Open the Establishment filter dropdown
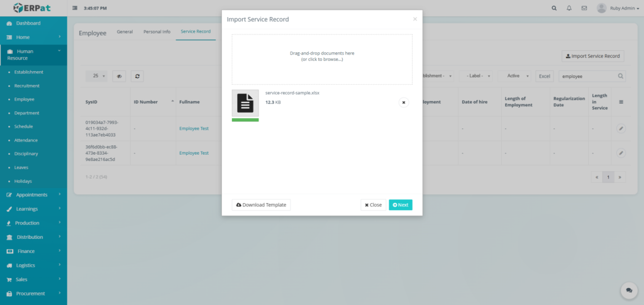 point(438,76)
